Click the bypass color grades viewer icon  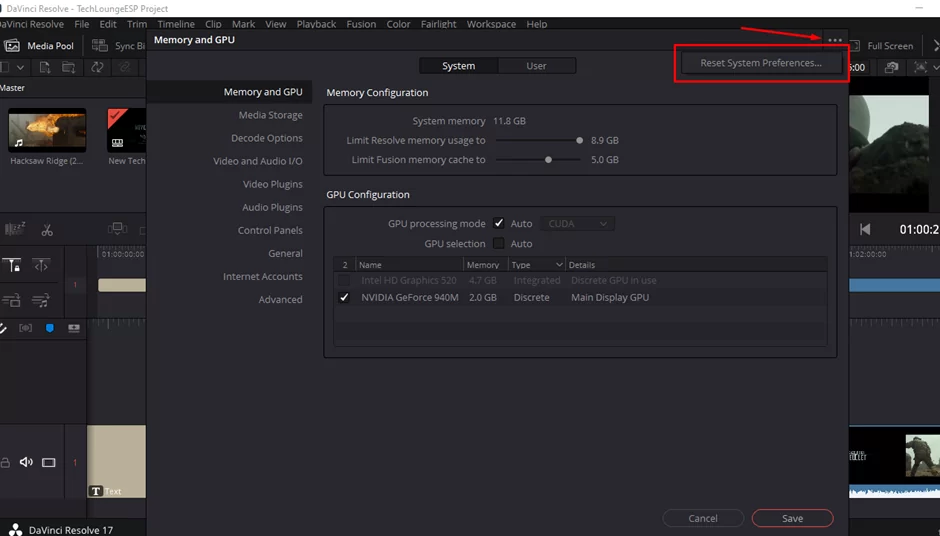pos(891,67)
